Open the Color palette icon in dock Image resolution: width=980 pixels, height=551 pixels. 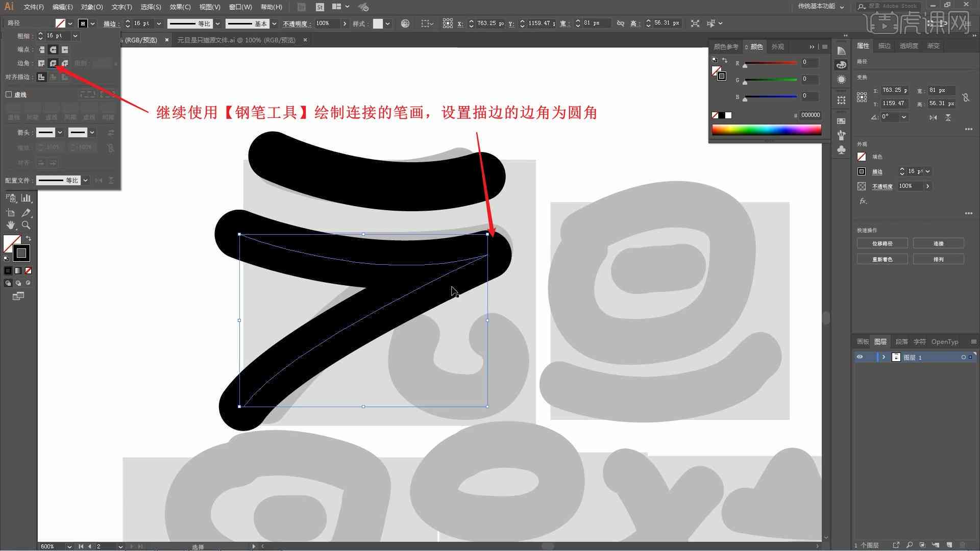point(842,65)
